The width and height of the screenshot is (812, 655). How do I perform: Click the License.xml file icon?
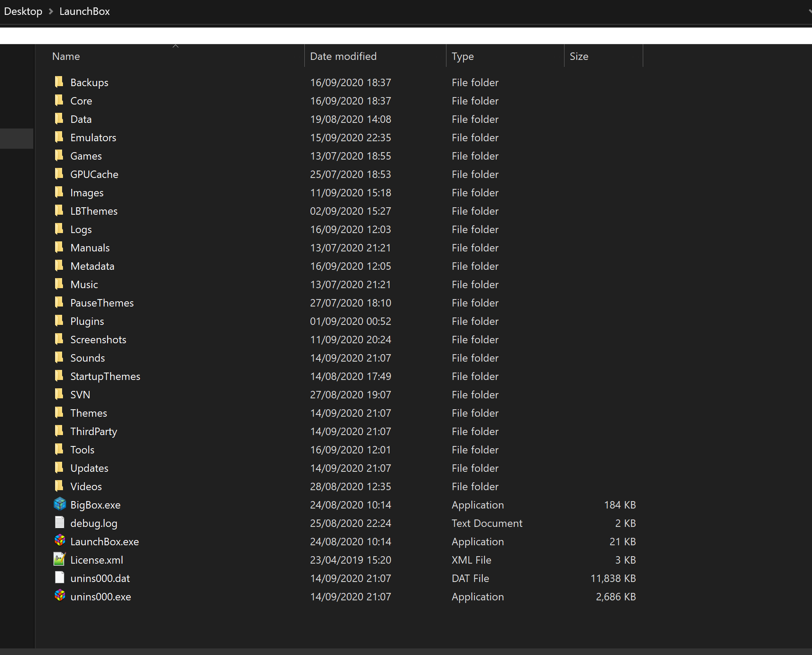[x=59, y=559]
